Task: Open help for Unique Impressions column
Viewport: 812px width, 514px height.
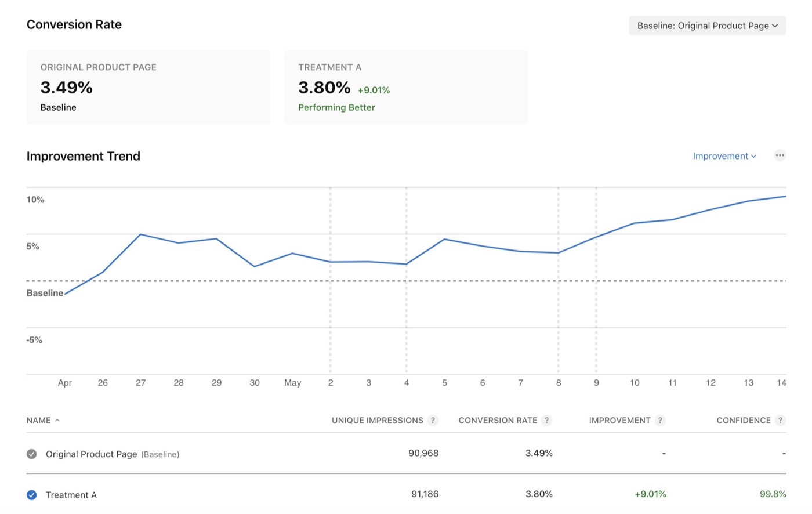Action: pyautogui.click(x=433, y=421)
